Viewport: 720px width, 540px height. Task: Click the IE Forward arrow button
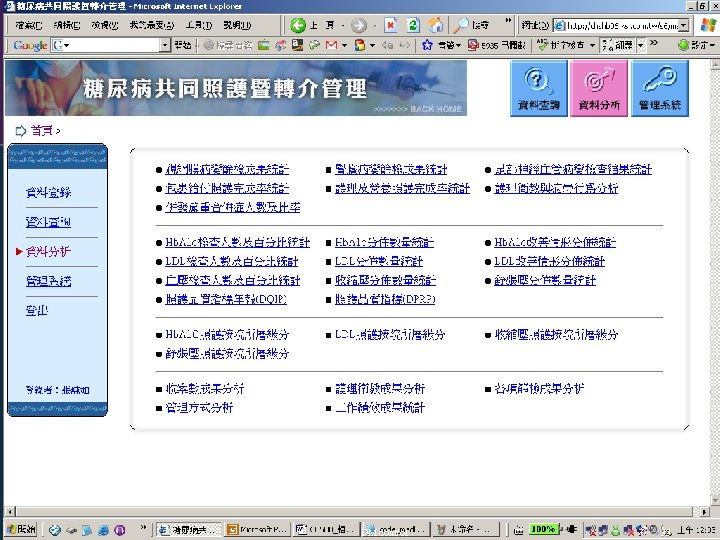tap(359, 25)
